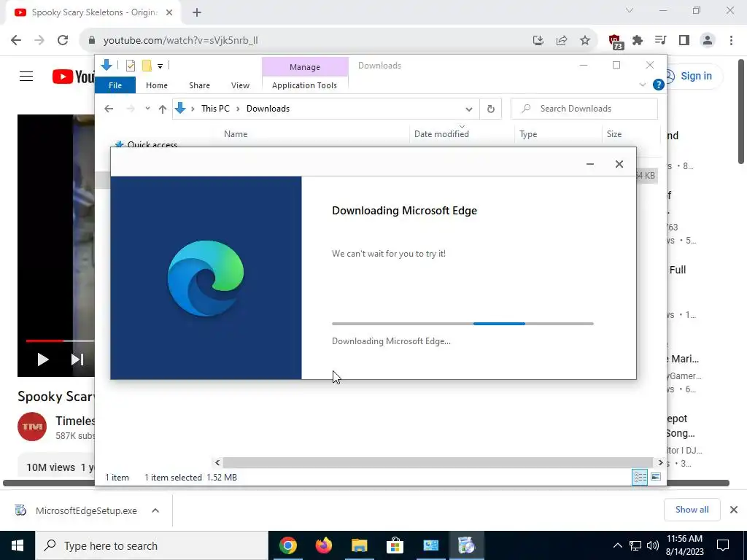The height and width of the screenshot is (560, 747).
Task: Click Explorer horizontal scrollbar right arrow
Action: [x=660, y=462]
